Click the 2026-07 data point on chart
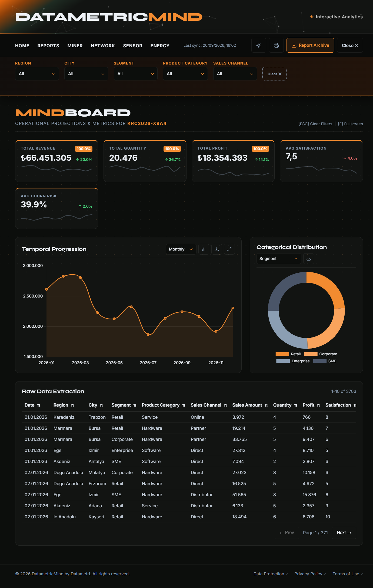This screenshot has width=373, height=588. point(148,334)
